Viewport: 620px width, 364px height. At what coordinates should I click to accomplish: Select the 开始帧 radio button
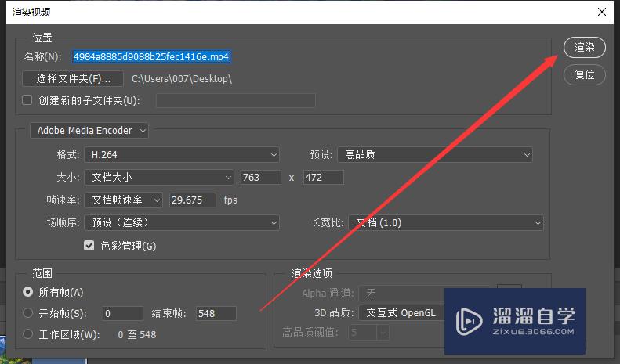[27, 313]
